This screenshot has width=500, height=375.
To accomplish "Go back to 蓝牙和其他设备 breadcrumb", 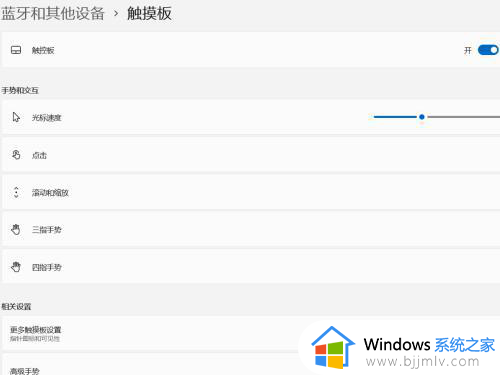I will [x=53, y=14].
